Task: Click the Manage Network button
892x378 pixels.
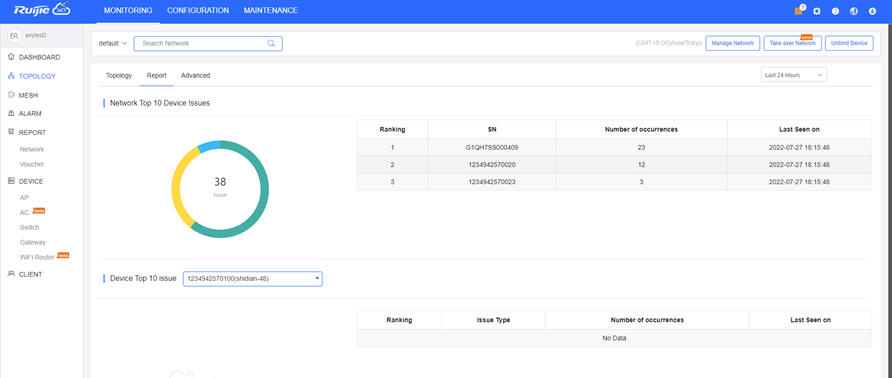Action: tap(733, 43)
